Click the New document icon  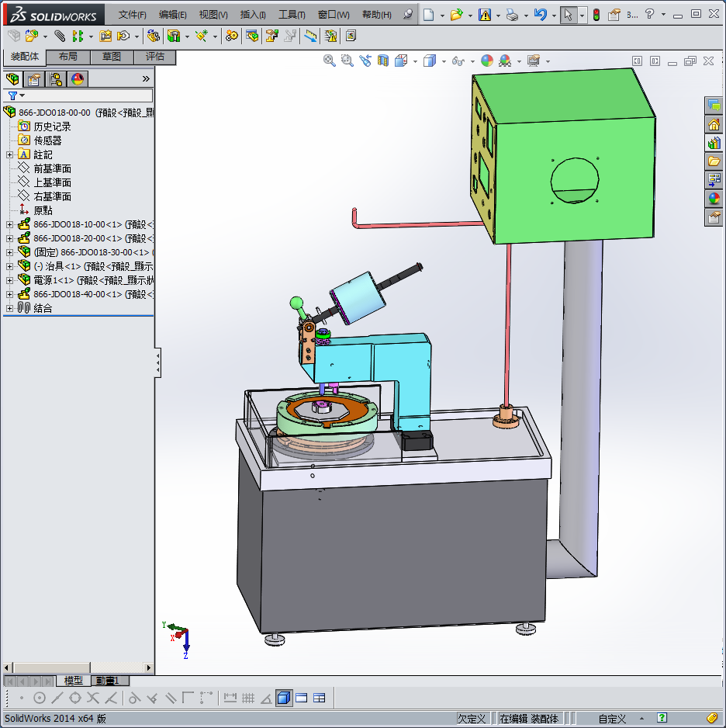(429, 15)
